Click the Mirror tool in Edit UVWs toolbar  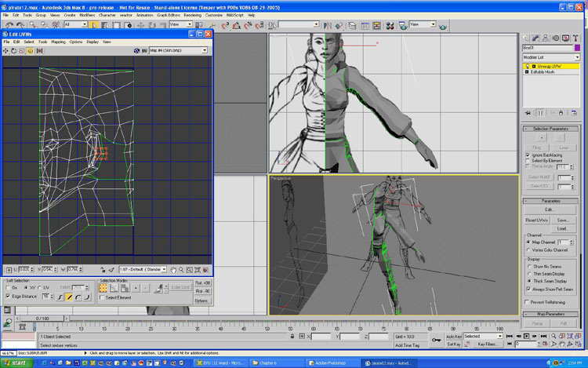tap(38, 50)
